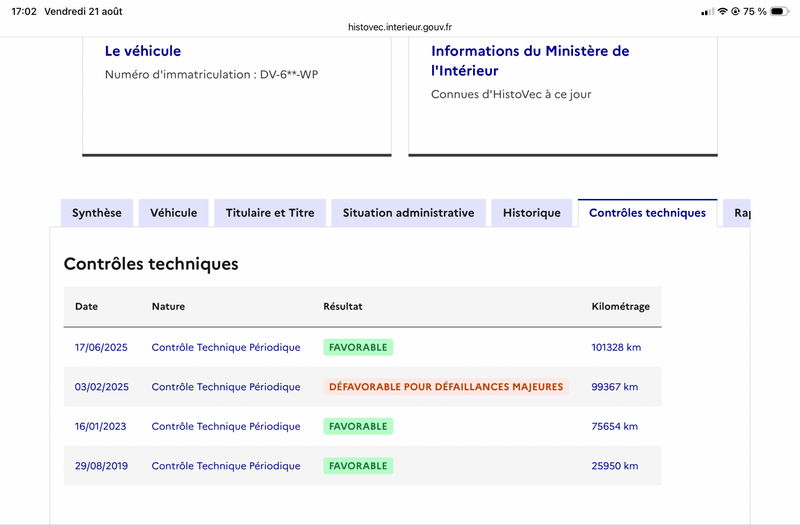Open the Synthèse tab

coord(96,213)
